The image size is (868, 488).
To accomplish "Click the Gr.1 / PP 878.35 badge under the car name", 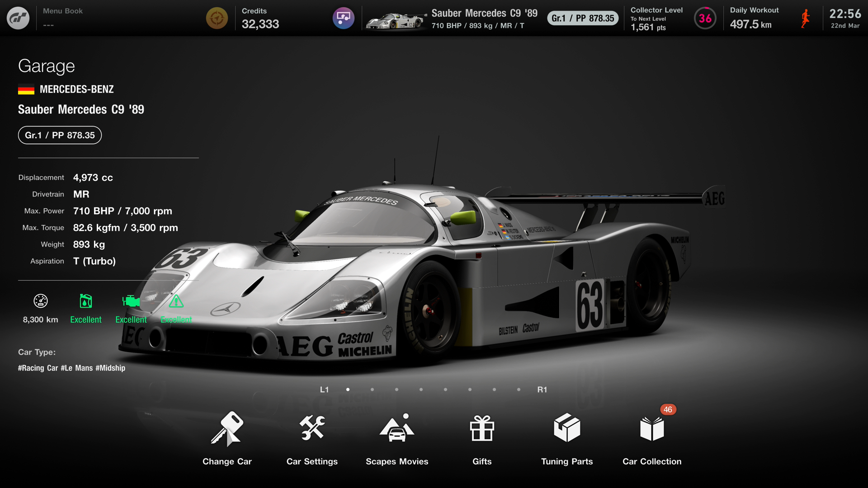I will point(60,135).
